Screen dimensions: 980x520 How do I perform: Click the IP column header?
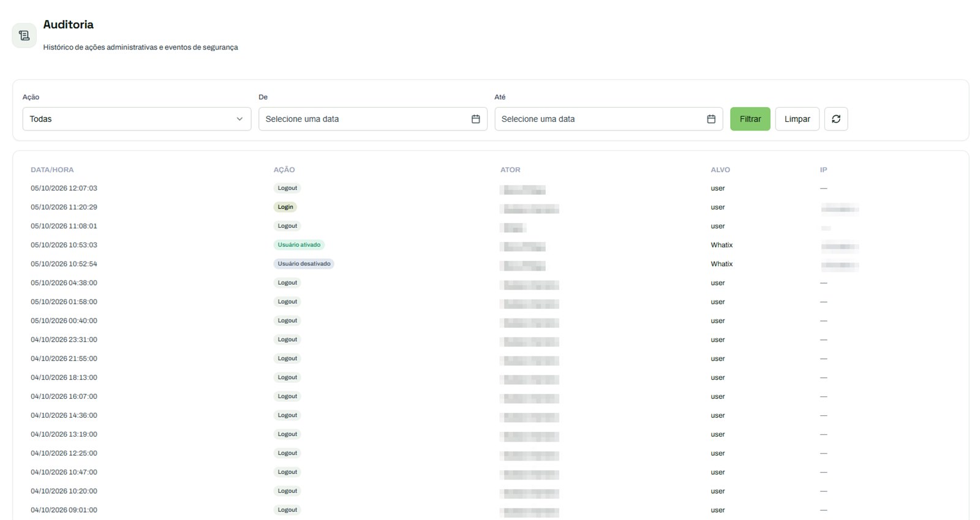coord(824,170)
